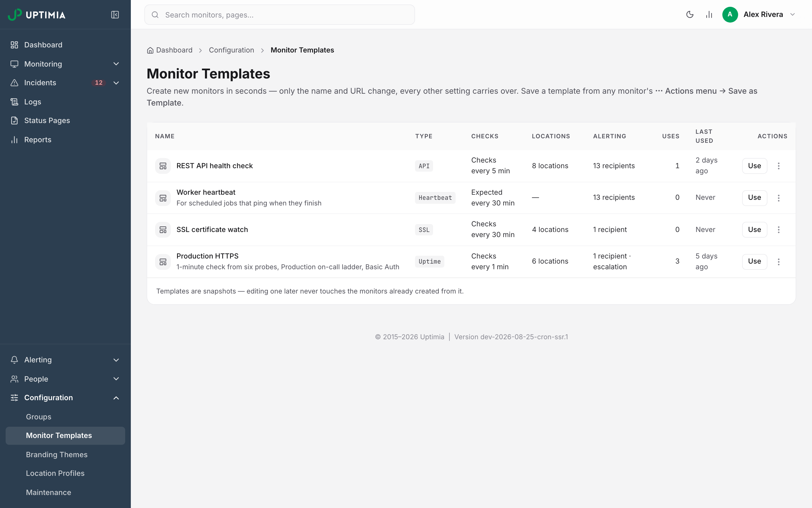Toggle dark mode moon icon
This screenshot has height=508, width=812.
(690, 14)
